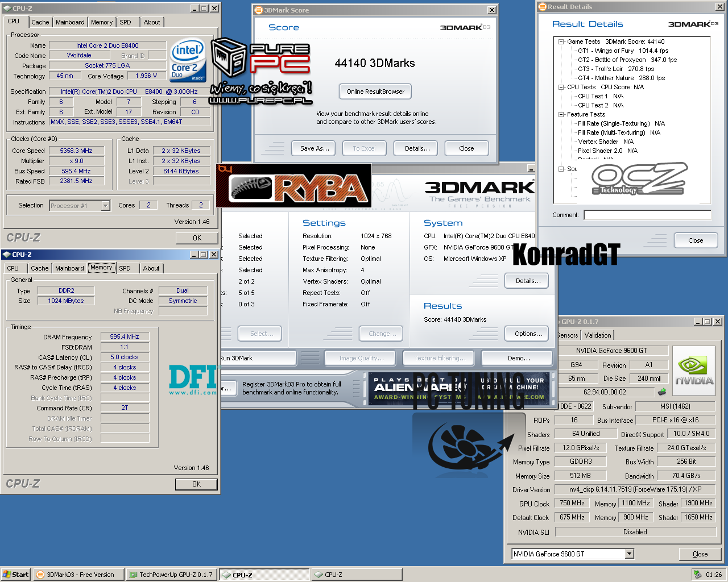Click the Result Details window title icon

543,7
